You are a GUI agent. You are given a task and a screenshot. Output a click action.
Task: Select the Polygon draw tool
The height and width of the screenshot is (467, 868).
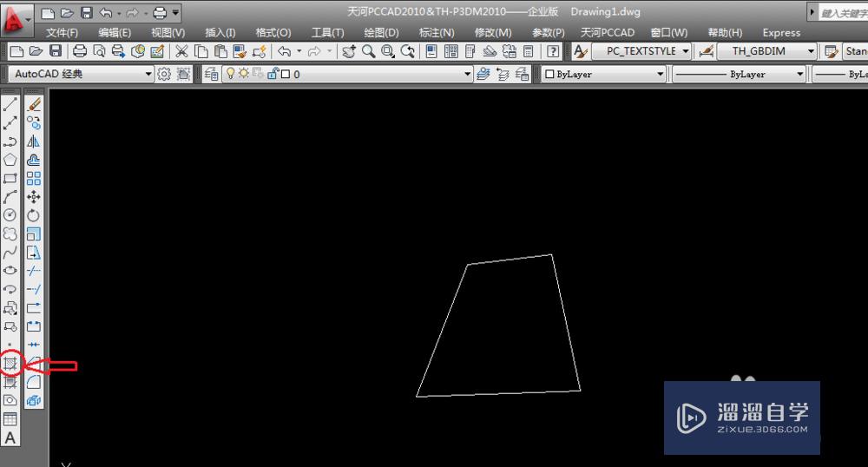[10, 160]
